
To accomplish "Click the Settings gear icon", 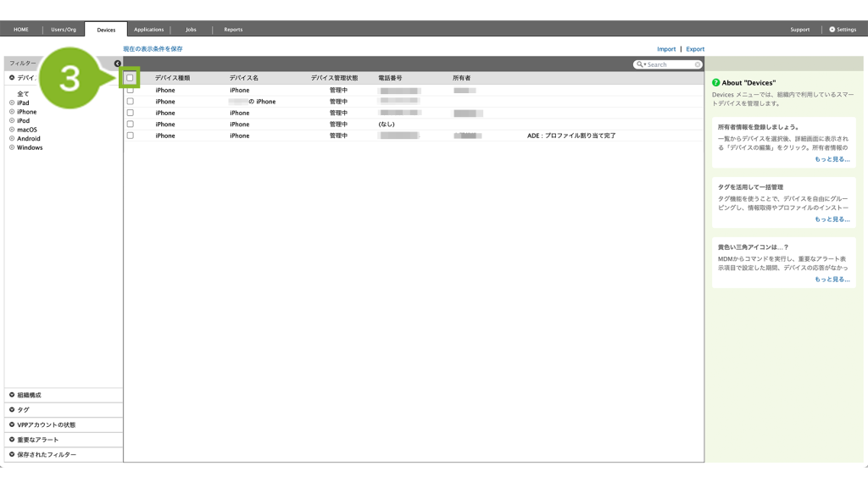I will coord(832,30).
